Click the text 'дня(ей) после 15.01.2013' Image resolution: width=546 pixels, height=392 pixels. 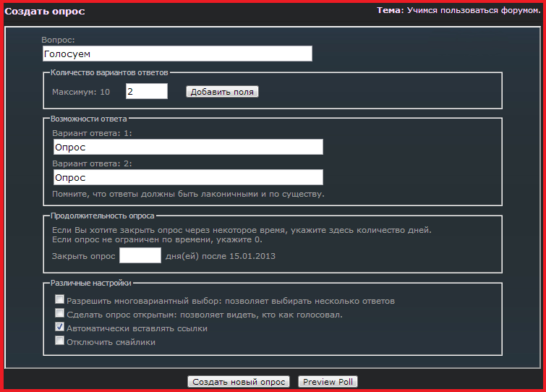coord(221,256)
